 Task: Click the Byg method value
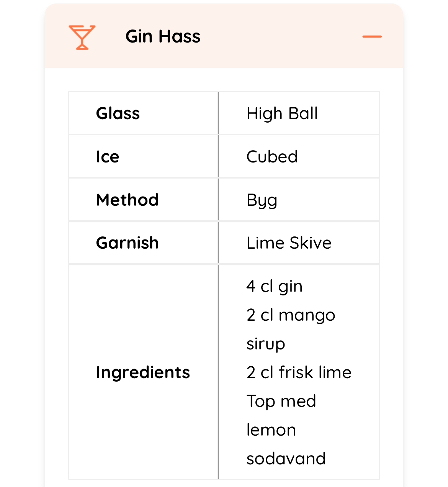tap(262, 200)
